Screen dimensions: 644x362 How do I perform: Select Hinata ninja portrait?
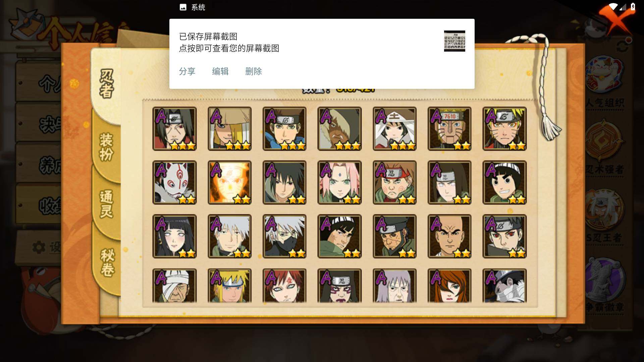tap(174, 236)
